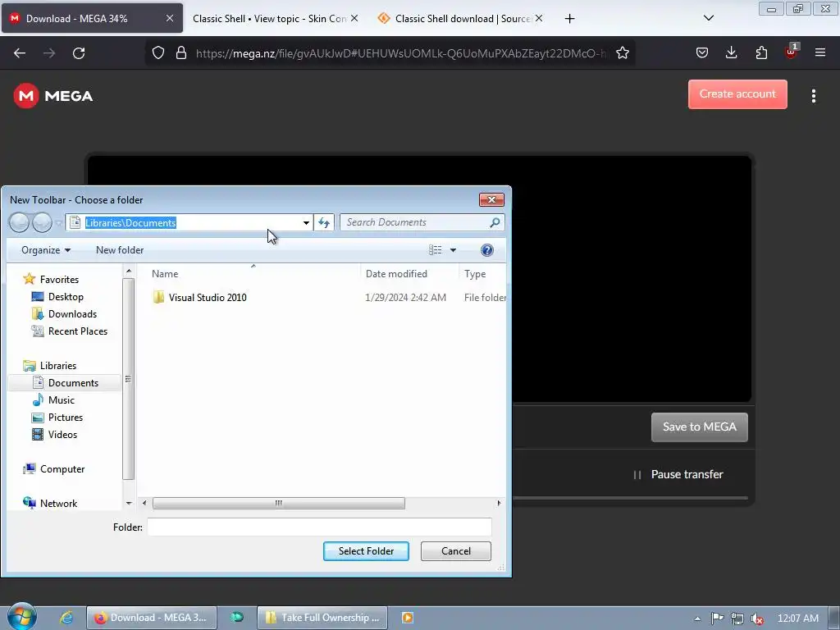Screen dimensions: 840x630
Task: Select Network in navigation pane
Action: pyautogui.click(x=50, y=504)
